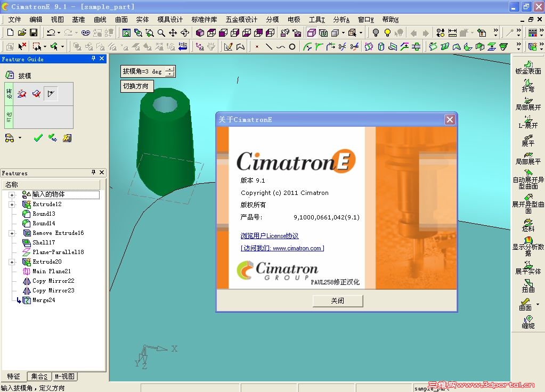Click the Open file folder icon
545x392 pixels.
tap(22, 32)
